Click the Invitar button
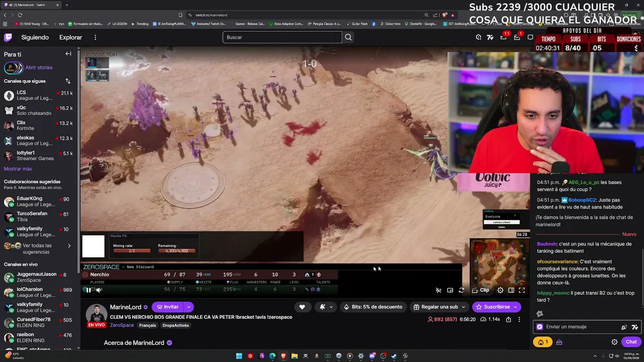Viewport: 644px width, 362px height. (x=168, y=307)
